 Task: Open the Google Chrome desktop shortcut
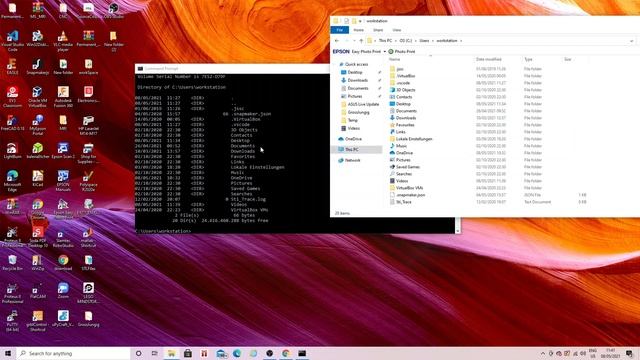(x=38, y=208)
